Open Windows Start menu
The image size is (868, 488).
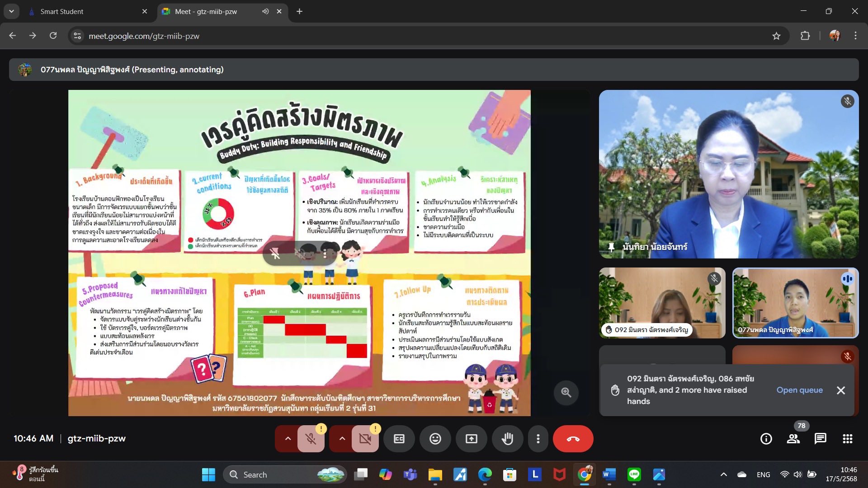click(x=208, y=475)
